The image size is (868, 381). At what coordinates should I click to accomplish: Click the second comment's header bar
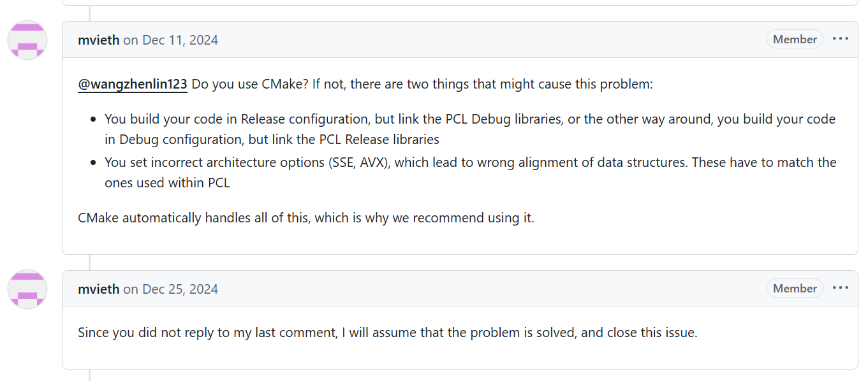click(x=446, y=288)
